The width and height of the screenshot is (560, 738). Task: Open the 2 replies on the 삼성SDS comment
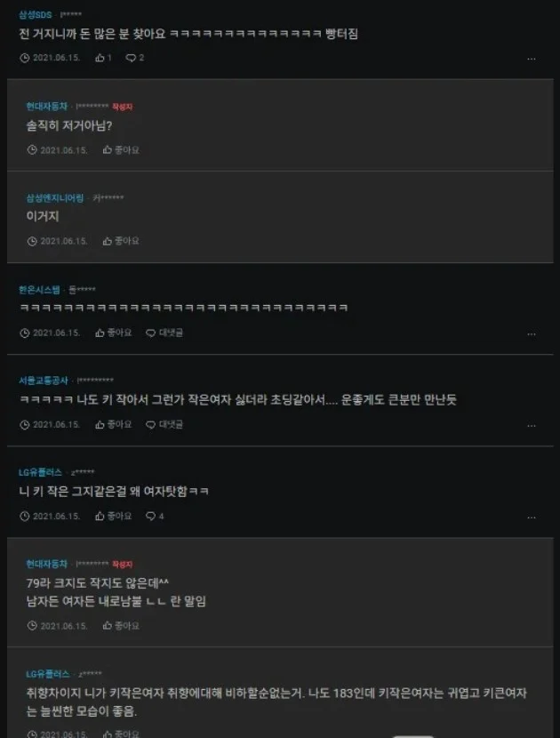coord(135,58)
